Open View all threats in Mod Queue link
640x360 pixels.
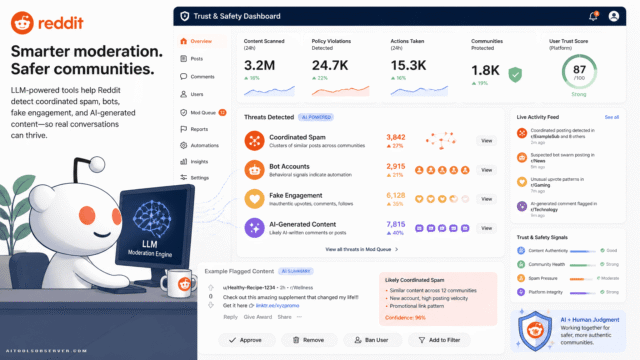pyautogui.click(x=362, y=249)
